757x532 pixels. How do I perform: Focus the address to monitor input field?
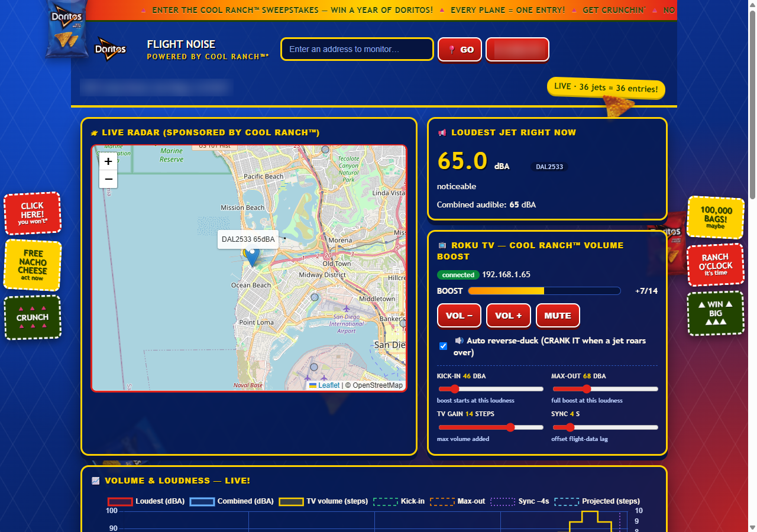[357, 49]
